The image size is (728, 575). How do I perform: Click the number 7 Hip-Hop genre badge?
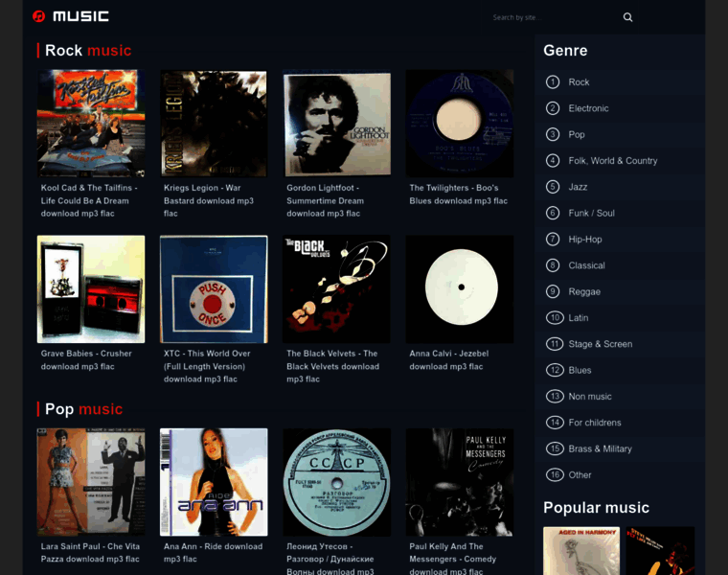[x=553, y=239]
